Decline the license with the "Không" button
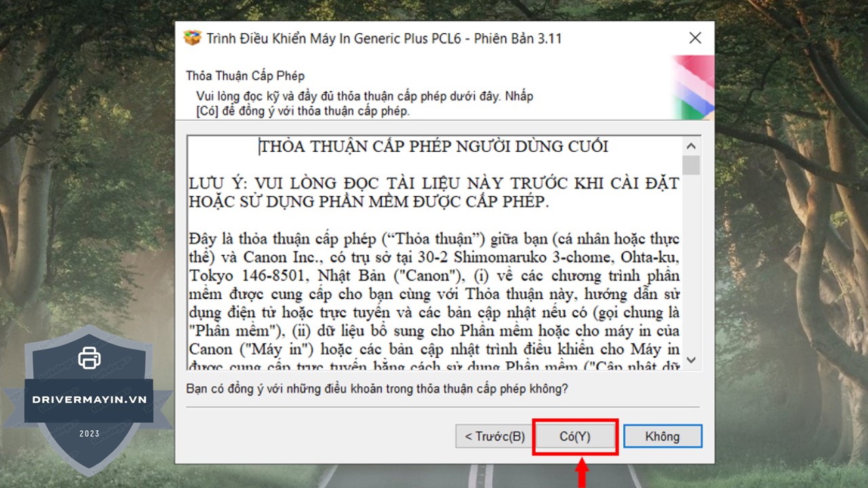The image size is (868, 488). pos(663,436)
